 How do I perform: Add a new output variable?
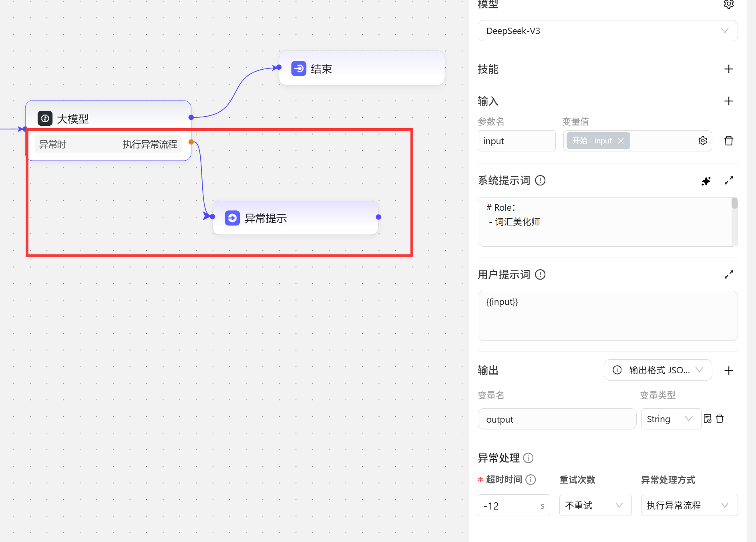pyautogui.click(x=728, y=371)
